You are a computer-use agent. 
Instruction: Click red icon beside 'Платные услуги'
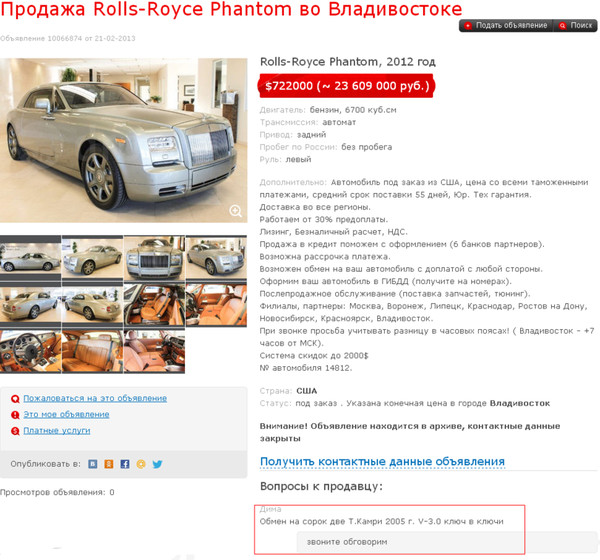[15, 431]
